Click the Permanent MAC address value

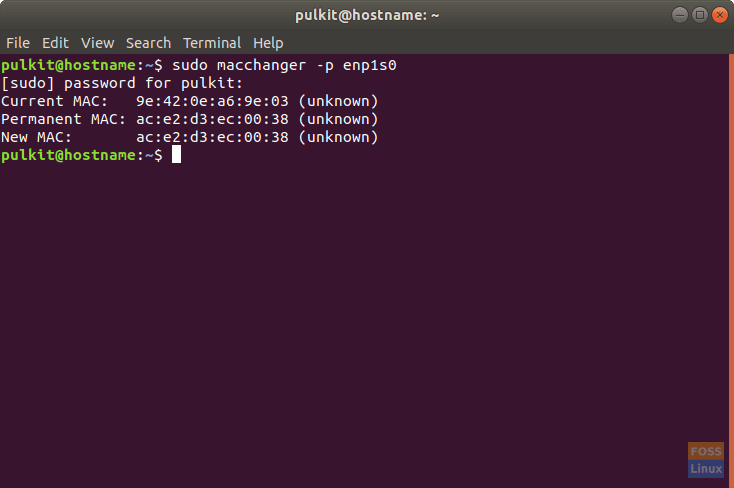[x=212, y=119]
